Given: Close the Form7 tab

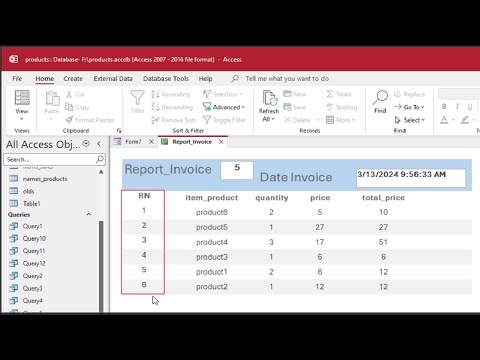Looking at the screenshot, I should click(x=151, y=142).
